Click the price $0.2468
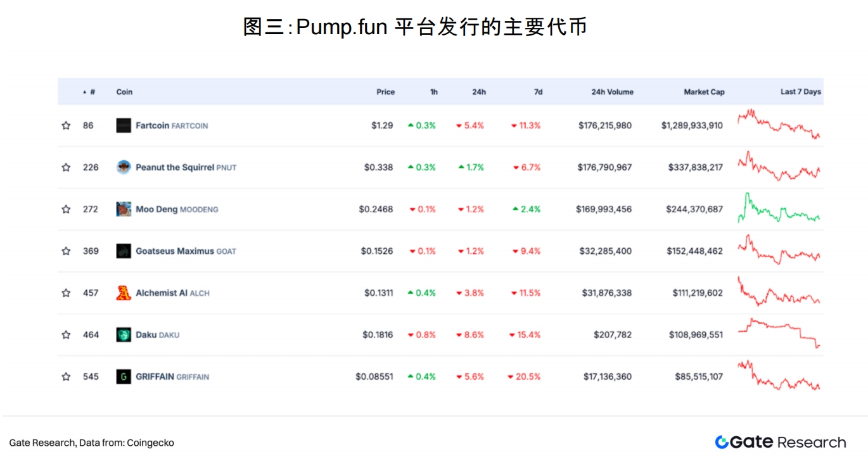 [x=376, y=209]
